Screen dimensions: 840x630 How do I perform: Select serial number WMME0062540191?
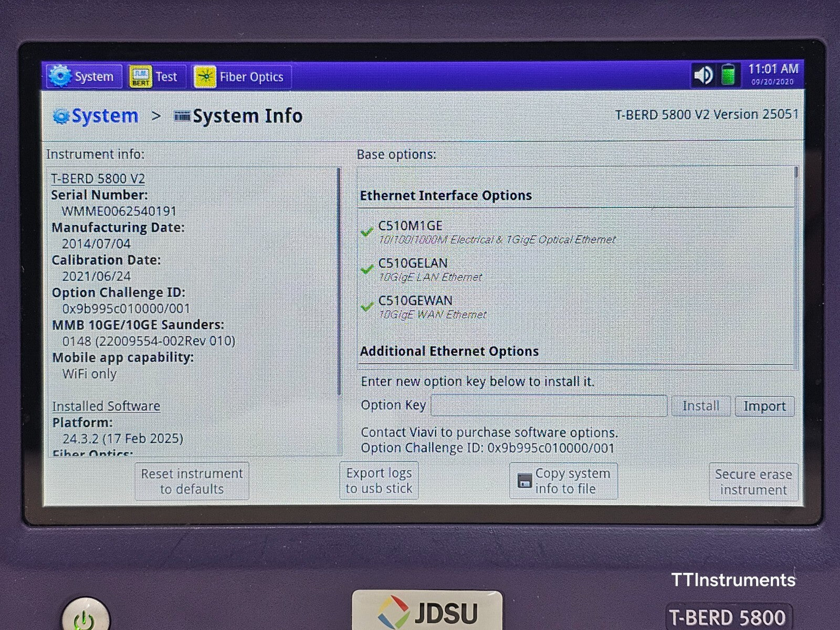click(119, 211)
